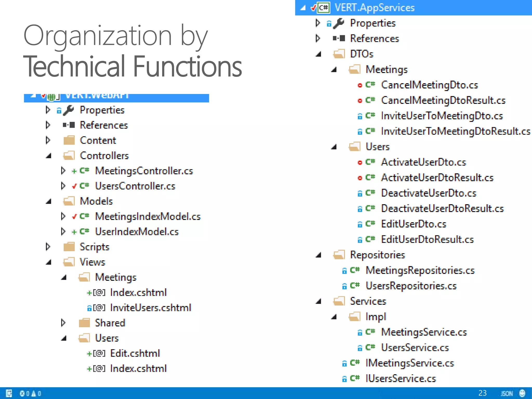Click the C# icon of IUsersService.cs
The width and height of the screenshot is (532, 399).
click(355, 378)
